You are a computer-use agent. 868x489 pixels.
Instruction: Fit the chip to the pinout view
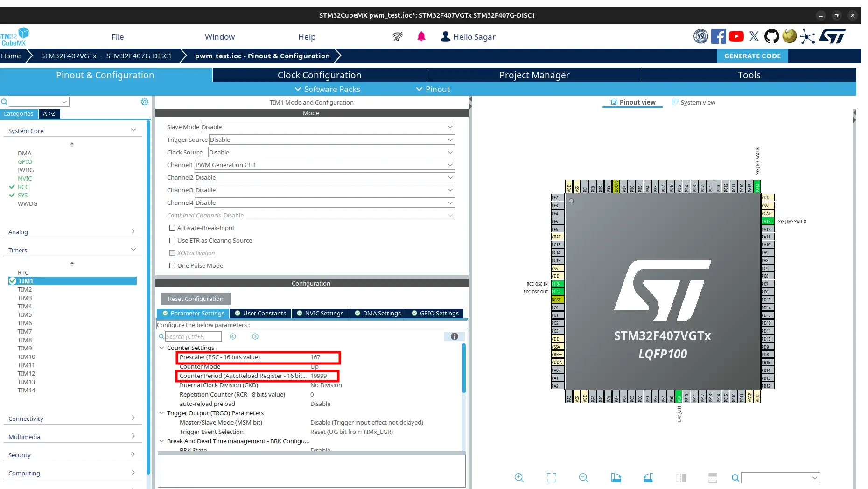coord(552,478)
